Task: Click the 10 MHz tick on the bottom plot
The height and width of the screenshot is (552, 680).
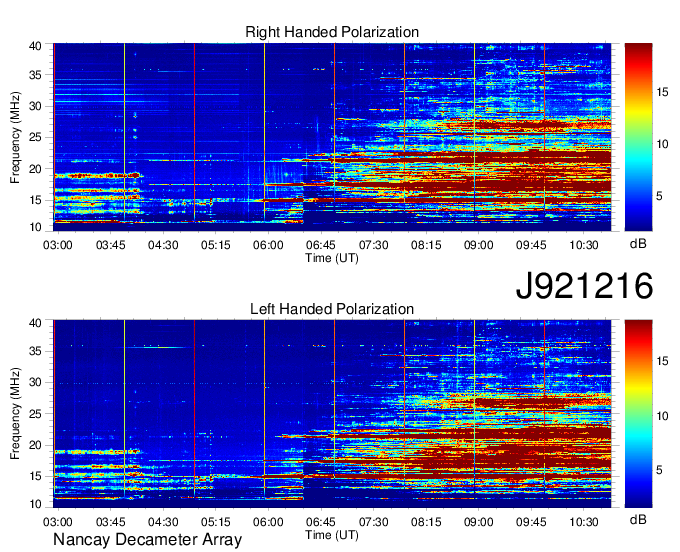Action: click(35, 504)
